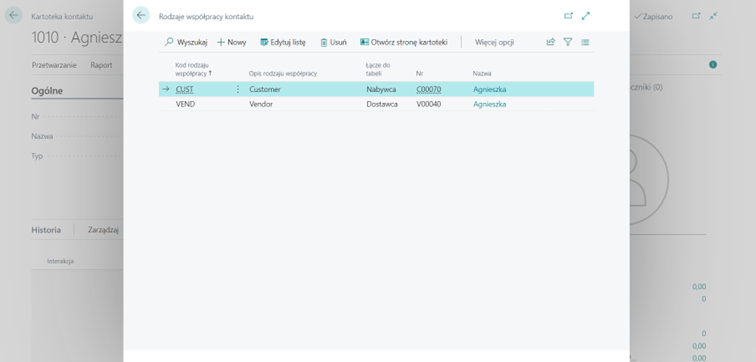The image size is (756, 362).
Task: Click Opis rodzaju współpracy column header
Action: click(x=283, y=73)
